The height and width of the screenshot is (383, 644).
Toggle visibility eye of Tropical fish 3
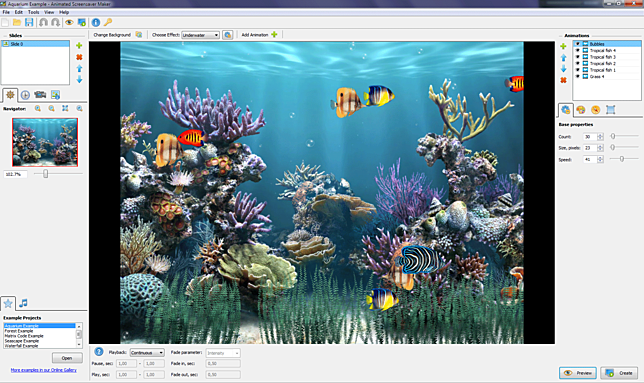tap(577, 57)
